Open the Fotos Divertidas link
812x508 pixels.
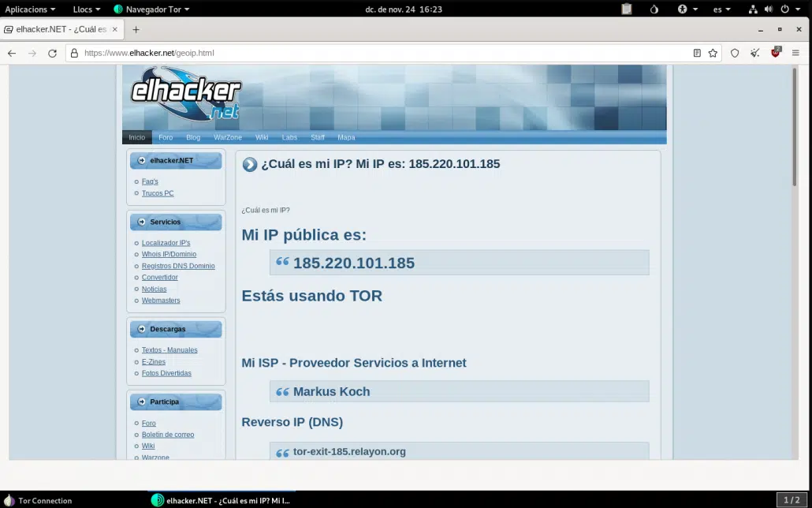coord(166,373)
